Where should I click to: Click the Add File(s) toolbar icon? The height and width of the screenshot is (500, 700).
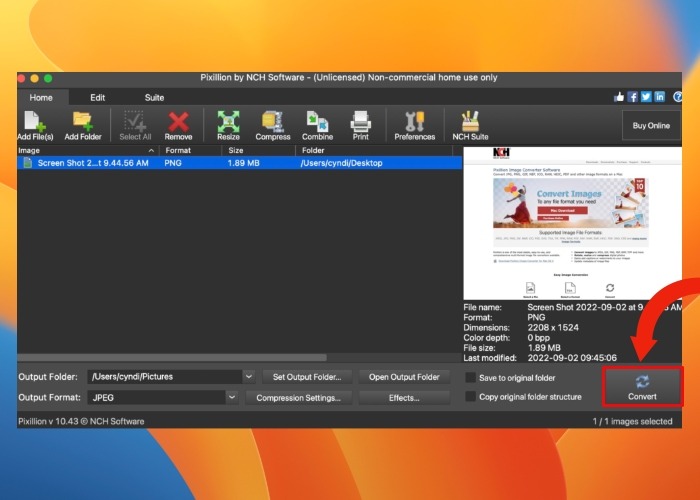36,125
